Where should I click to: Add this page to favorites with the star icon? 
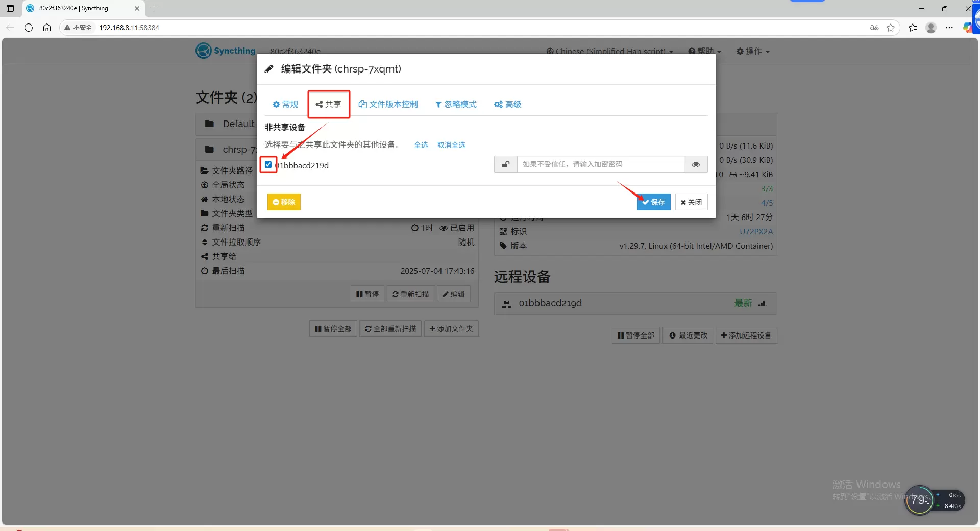[891, 28]
